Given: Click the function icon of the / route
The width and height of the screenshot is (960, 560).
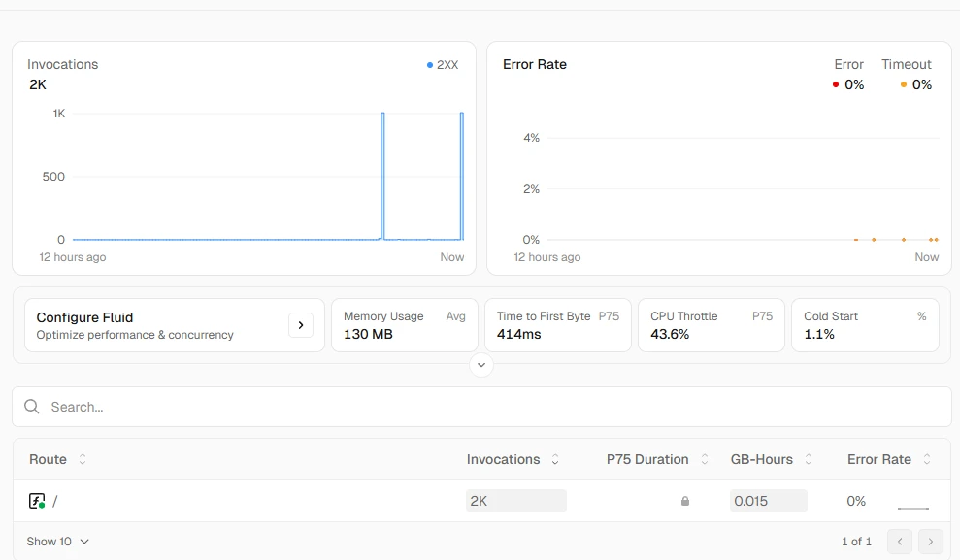Looking at the screenshot, I should 37,501.
